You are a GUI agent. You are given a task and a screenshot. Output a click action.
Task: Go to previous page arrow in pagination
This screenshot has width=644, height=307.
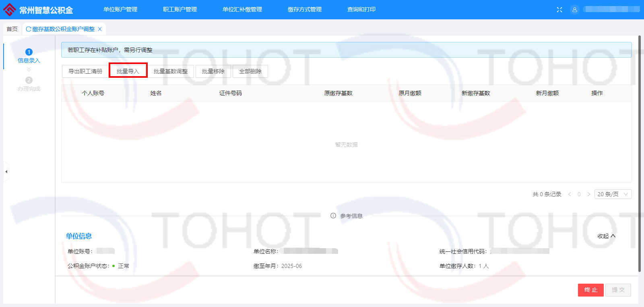pos(570,194)
